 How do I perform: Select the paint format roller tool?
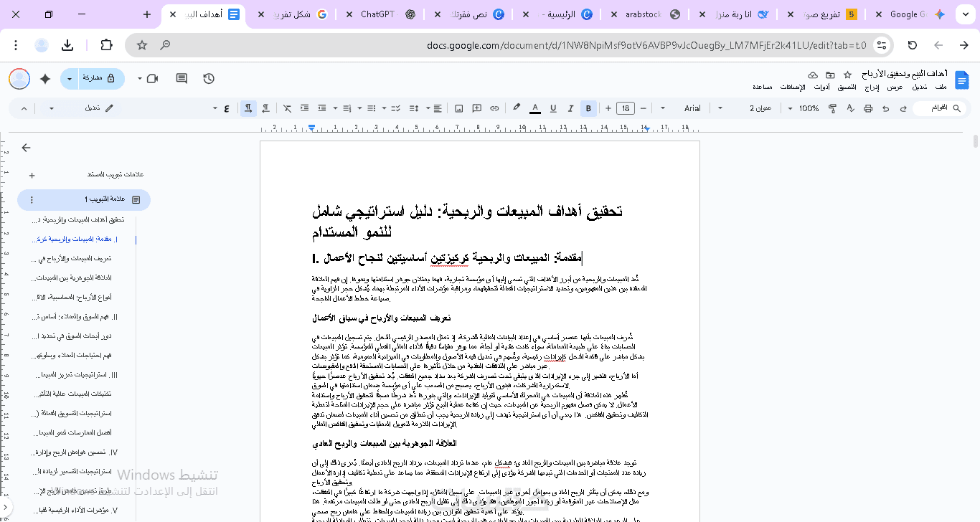832,108
